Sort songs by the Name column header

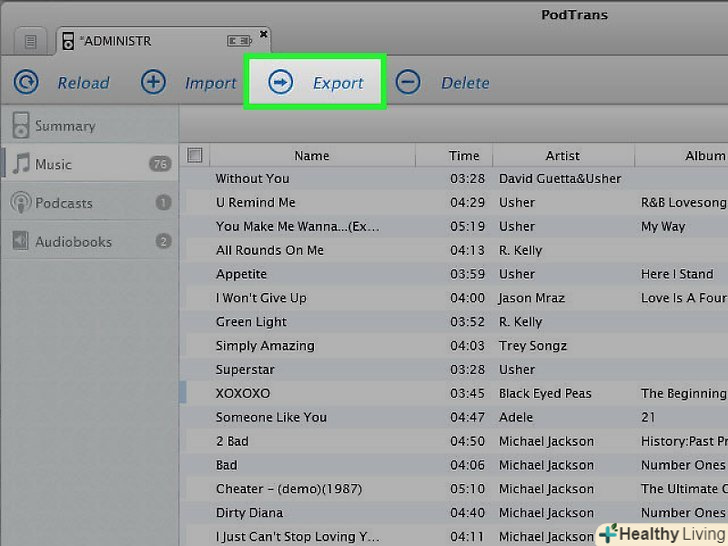pos(311,156)
